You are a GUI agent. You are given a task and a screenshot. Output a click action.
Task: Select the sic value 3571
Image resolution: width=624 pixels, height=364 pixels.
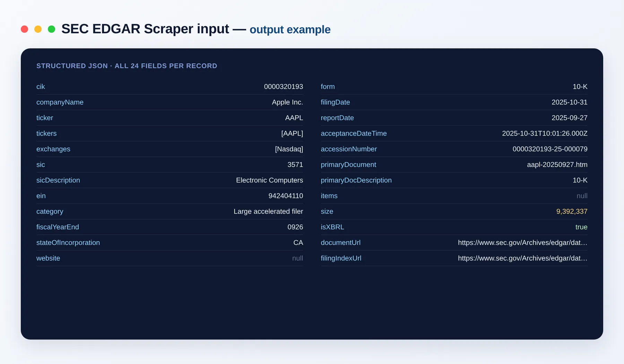tap(295, 165)
